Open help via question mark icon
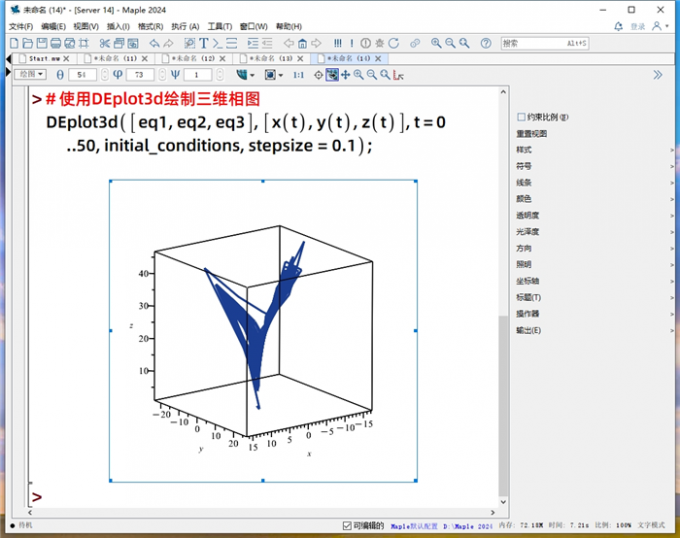This screenshot has height=538, width=680. pyautogui.click(x=486, y=43)
